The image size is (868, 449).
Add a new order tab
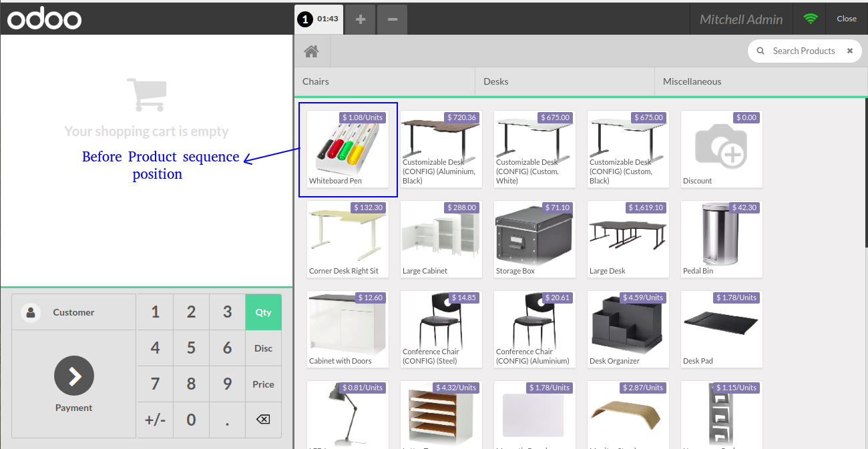pos(360,19)
